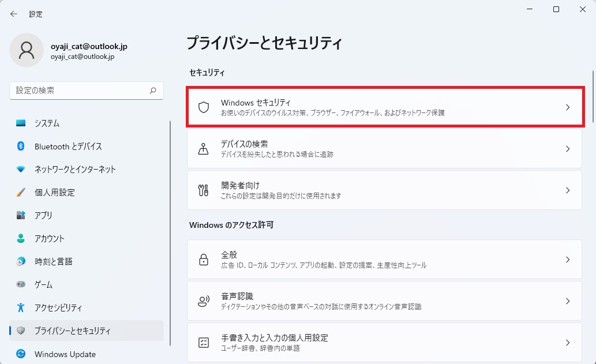Open the 音声認識 card
The width and height of the screenshot is (596, 364).
pyautogui.click(x=384, y=301)
